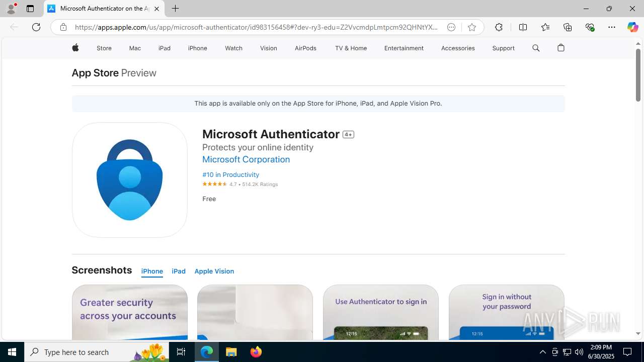Open File Explorer from taskbar
This screenshot has width=644, height=362.
[x=231, y=352]
